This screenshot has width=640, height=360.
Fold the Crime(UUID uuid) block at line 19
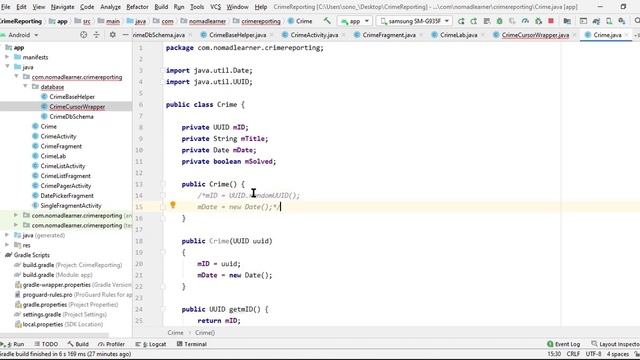coord(163,252)
